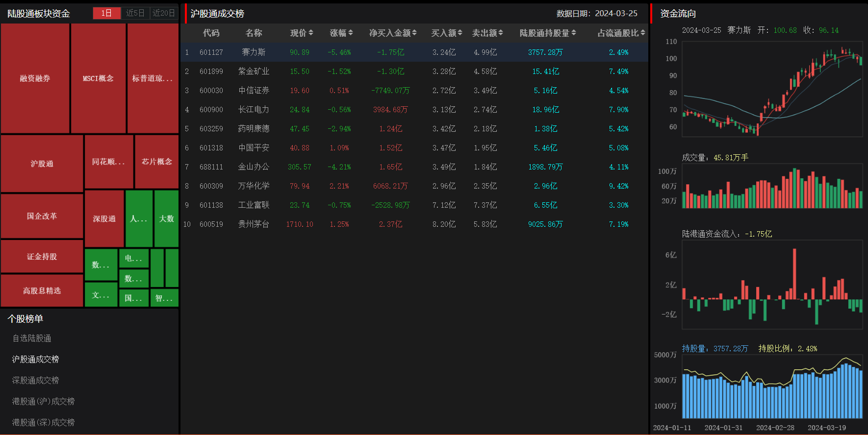This screenshot has width=868, height=435.
Task: Select the green 智... sector block
Action: 164,298
